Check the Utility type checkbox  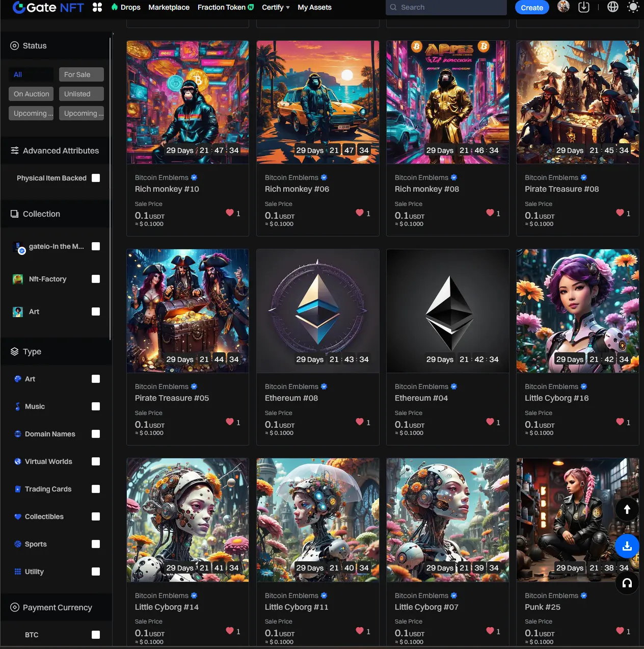click(x=96, y=572)
